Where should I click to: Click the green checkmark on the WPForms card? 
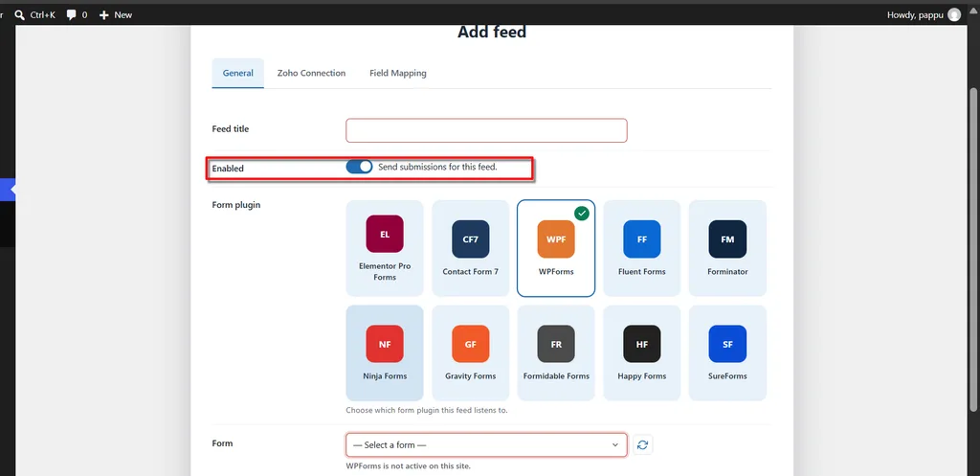pyautogui.click(x=582, y=214)
